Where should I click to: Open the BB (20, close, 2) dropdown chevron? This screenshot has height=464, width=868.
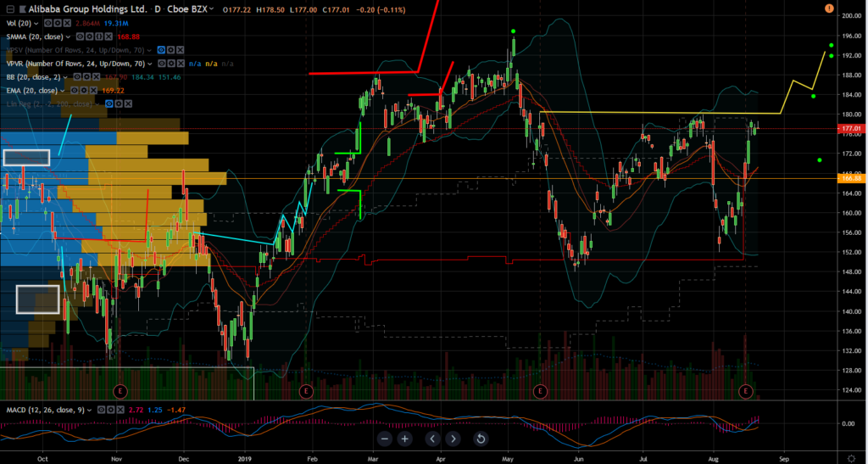(x=65, y=77)
